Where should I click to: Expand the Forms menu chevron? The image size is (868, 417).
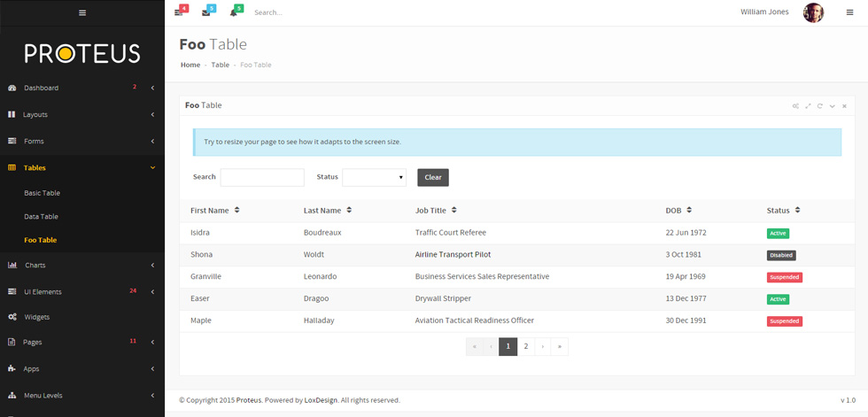[152, 141]
